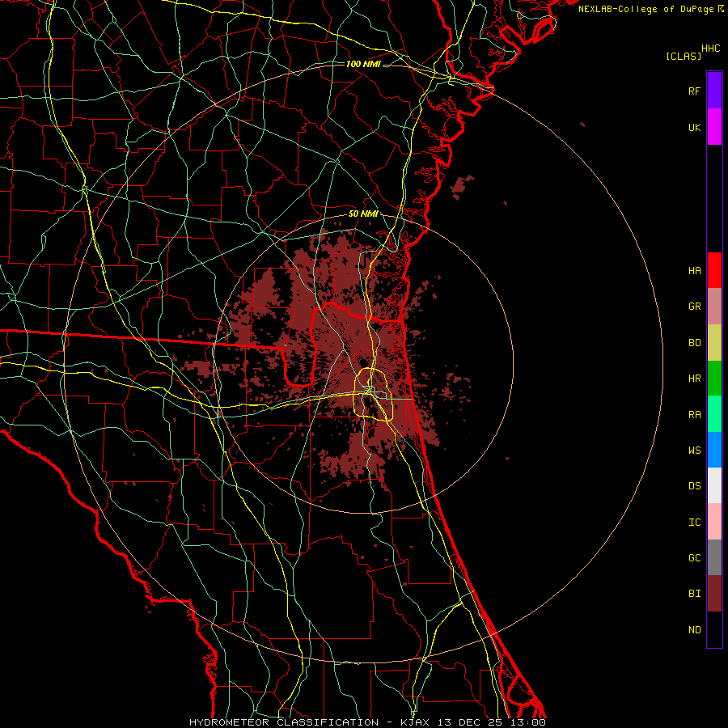Click the GR legend label

(694, 307)
